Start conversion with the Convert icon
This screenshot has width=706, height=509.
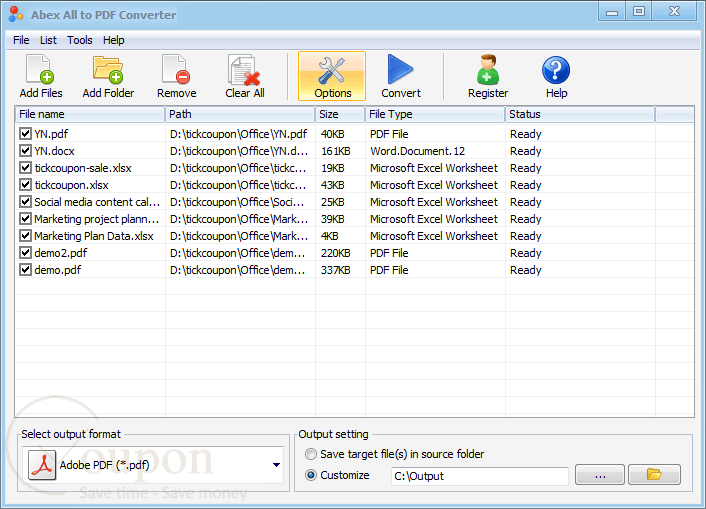pyautogui.click(x=400, y=69)
